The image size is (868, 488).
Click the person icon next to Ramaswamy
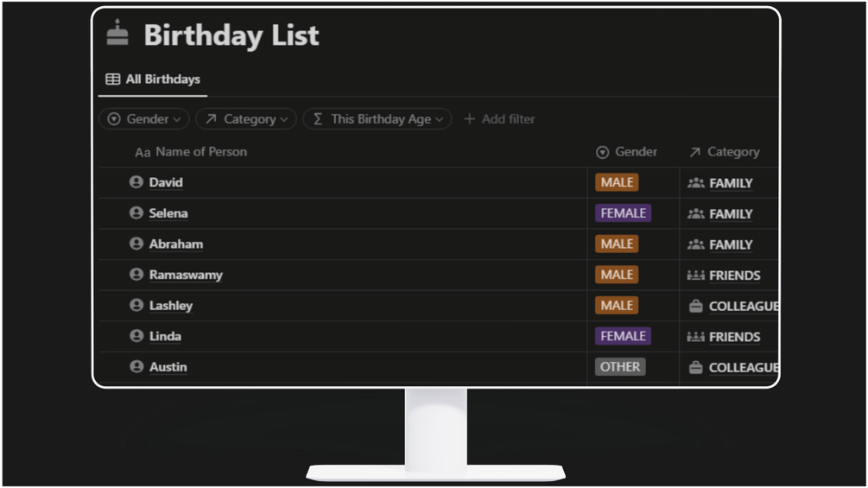(x=136, y=275)
